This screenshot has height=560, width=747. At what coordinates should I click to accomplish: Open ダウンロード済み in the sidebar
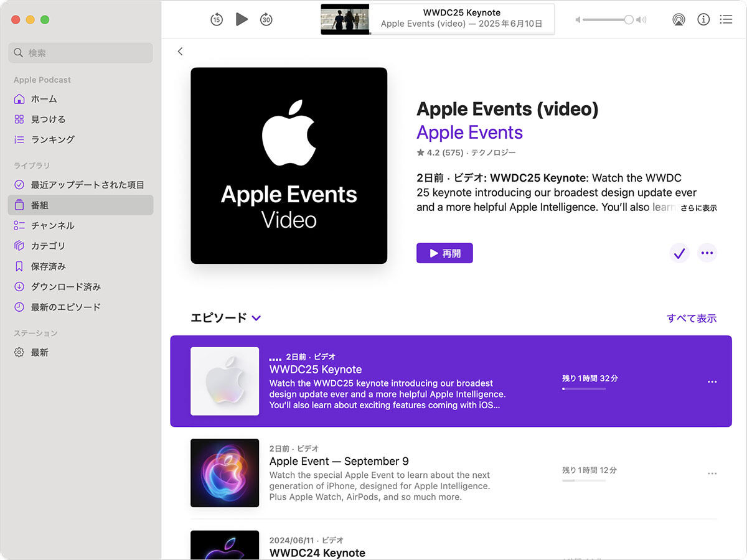pyautogui.click(x=80, y=287)
